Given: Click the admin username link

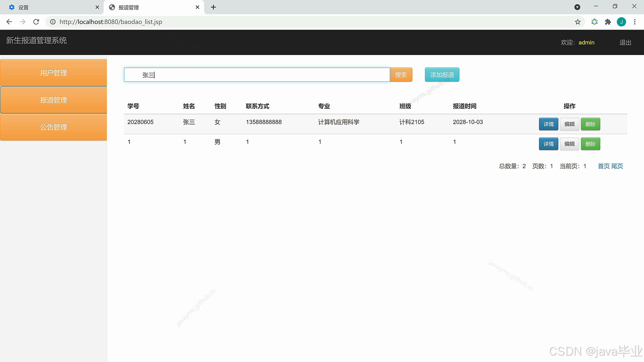Looking at the screenshot, I should (x=586, y=42).
